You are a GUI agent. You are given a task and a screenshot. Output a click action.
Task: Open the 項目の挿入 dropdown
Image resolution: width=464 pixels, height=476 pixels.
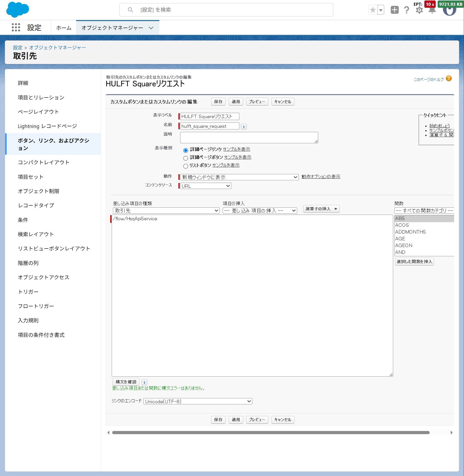click(x=260, y=211)
